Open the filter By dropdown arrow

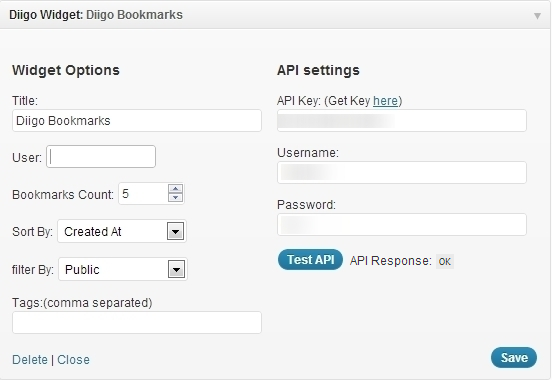tap(176, 269)
